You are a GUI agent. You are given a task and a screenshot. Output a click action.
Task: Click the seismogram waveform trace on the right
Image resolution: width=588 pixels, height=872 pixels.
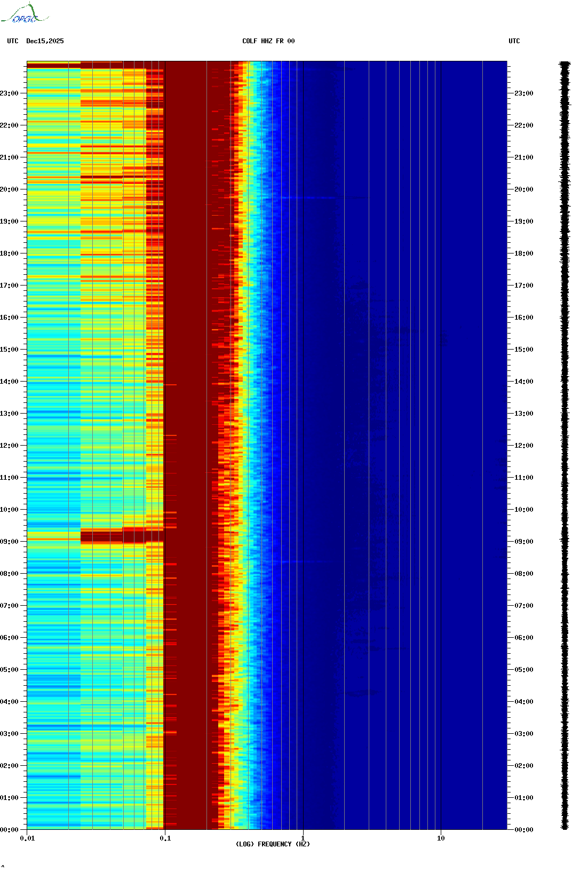click(565, 446)
